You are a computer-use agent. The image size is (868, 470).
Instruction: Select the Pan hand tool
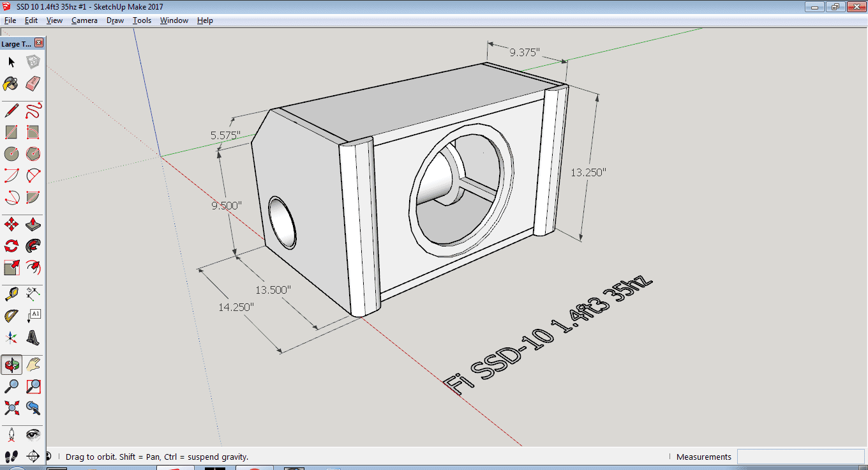point(33,365)
